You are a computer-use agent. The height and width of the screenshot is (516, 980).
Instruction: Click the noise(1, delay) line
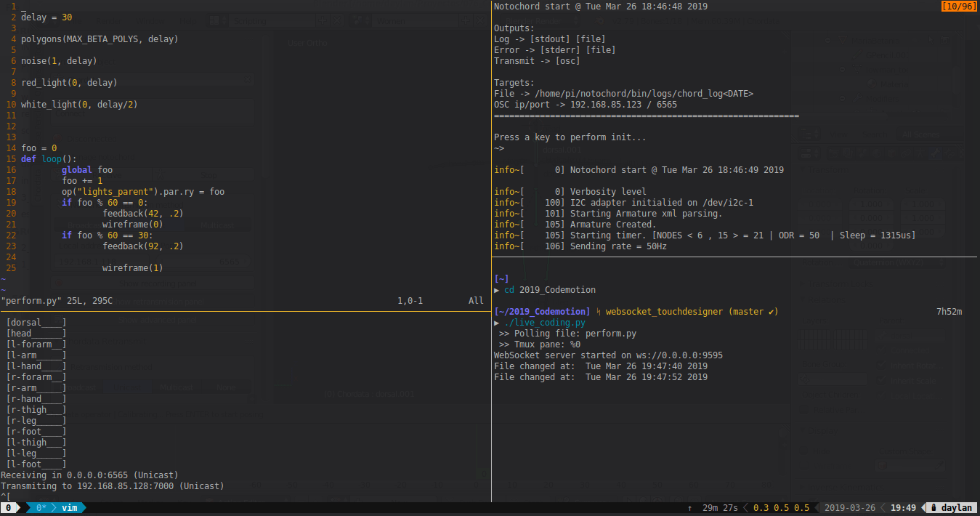click(59, 60)
